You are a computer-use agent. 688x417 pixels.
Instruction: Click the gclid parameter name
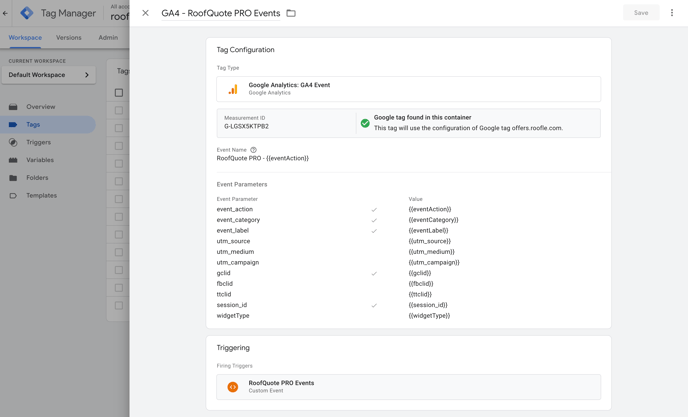coord(223,273)
